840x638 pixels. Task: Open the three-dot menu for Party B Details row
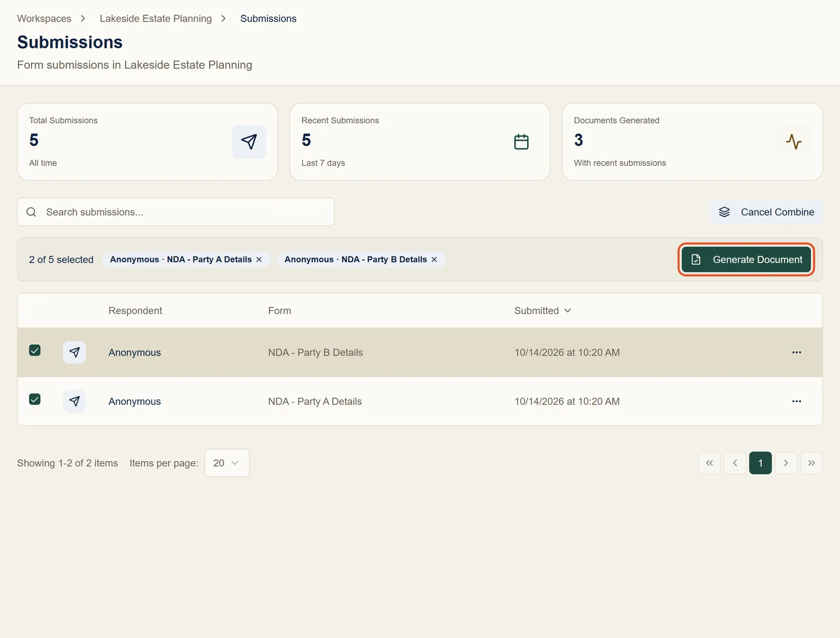pyautogui.click(x=796, y=353)
